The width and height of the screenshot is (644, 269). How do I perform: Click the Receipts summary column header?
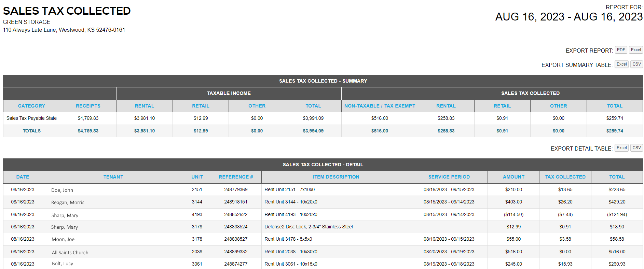pos(88,106)
